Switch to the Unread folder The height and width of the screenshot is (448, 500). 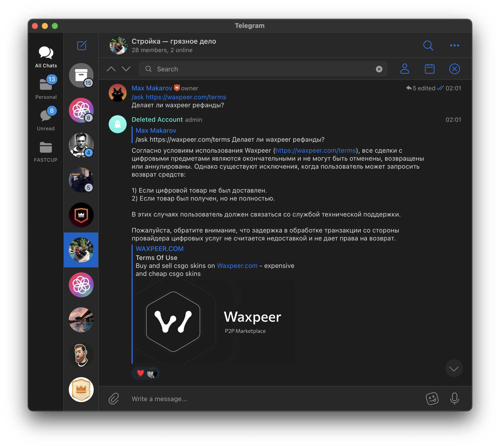click(46, 119)
